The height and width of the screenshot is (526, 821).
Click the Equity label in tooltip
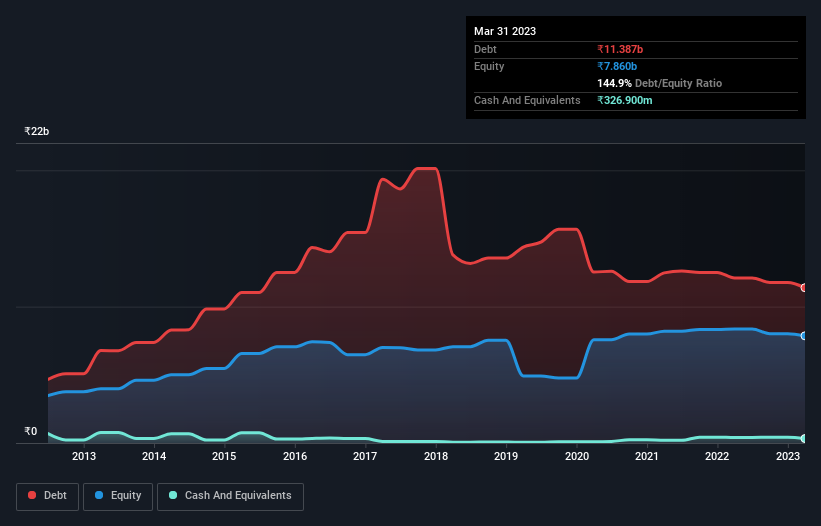click(x=489, y=66)
